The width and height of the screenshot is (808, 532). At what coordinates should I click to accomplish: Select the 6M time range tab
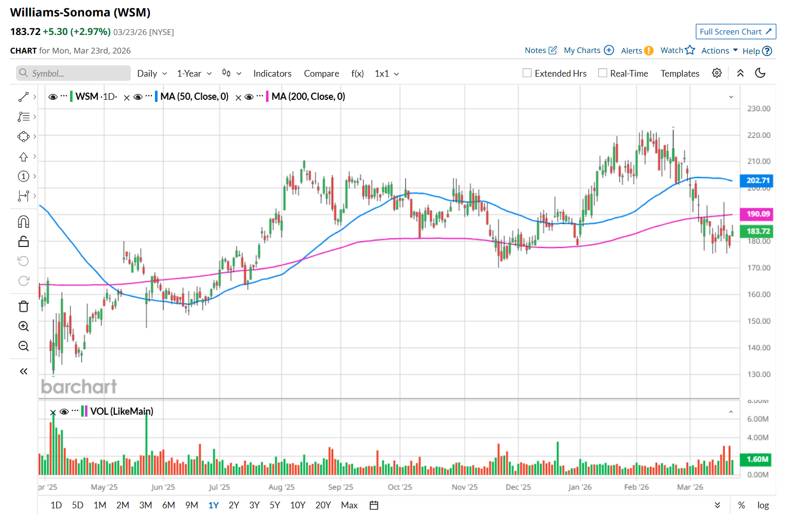tap(168, 505)
